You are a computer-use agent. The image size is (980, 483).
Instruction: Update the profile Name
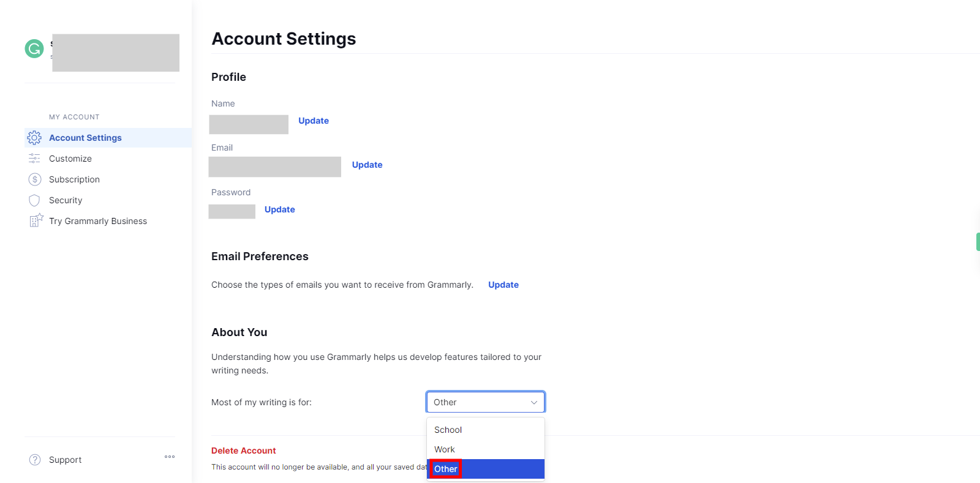tap(314, 121)
